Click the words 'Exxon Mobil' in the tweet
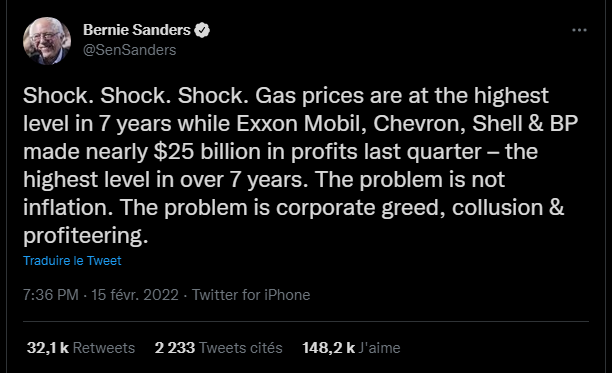Image resolution: width=612 pixels, height=373 pixels. coord(301,123)
